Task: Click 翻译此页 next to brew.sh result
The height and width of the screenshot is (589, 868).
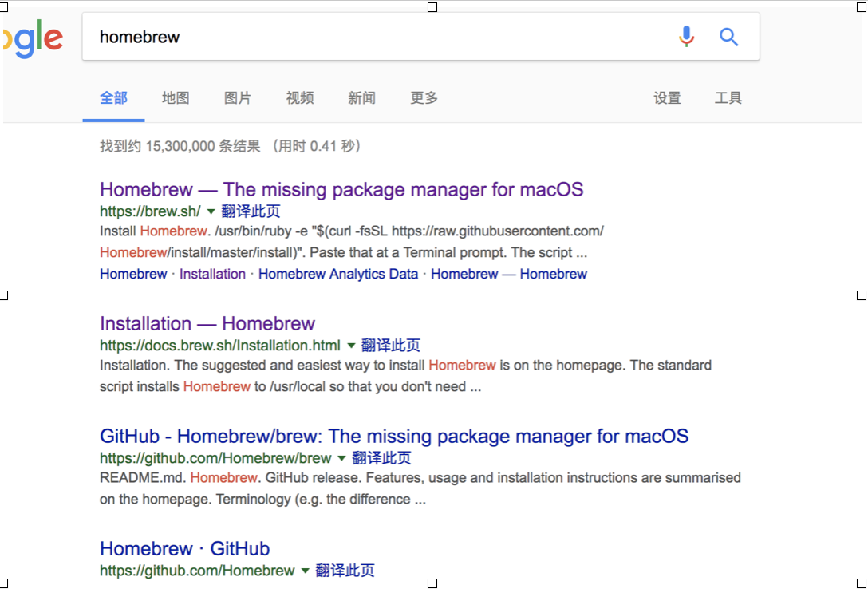Action: pos(251,211)
